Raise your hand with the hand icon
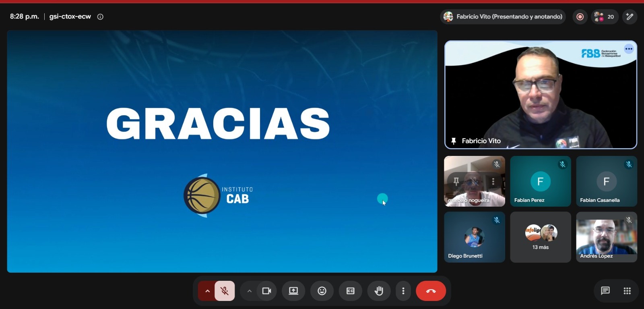Image resolution: width=644 pixels, height=309 pixels. coord(379,291)
